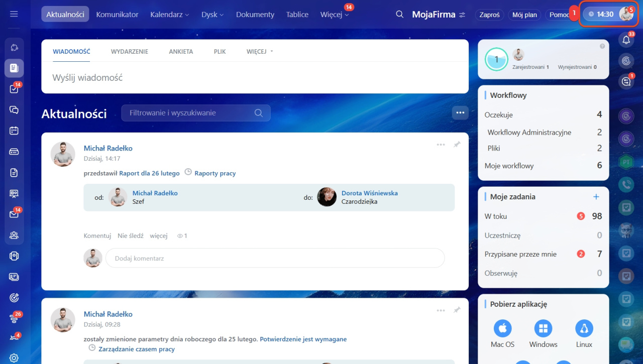Image resolution: width=643 pixels, height=364 pixels.
Task: Open the workgroups people icon in sidebar
Action: click(x=14, y=235)
